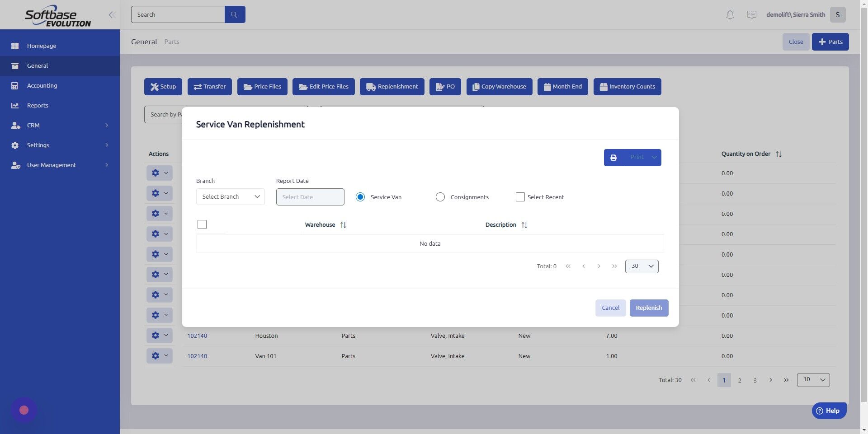
Task: Select the Setup tool
Action: tap(163, 86)
